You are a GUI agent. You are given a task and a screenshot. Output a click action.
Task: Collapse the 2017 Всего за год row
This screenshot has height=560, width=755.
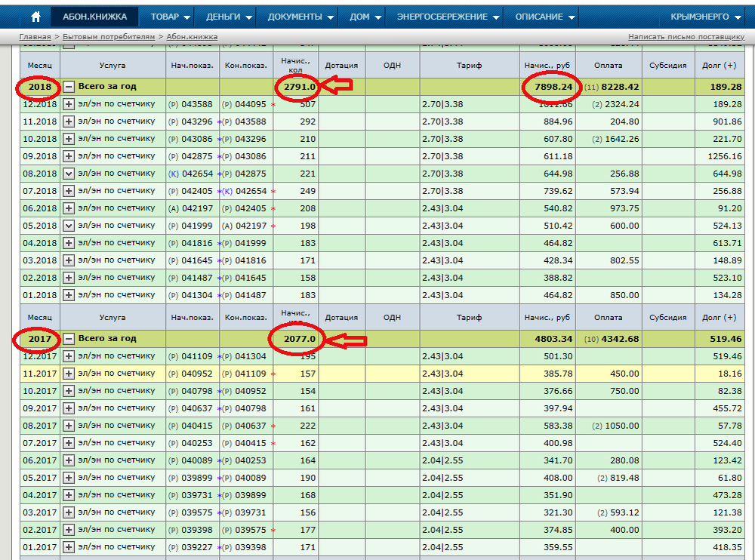tap(69, 339)
